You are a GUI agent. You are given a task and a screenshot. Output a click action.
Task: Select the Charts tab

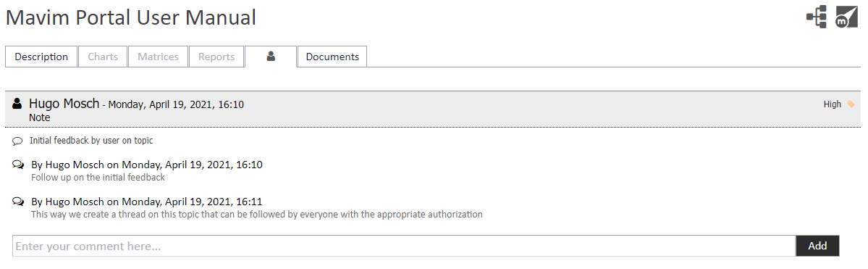tap(103, 57)
